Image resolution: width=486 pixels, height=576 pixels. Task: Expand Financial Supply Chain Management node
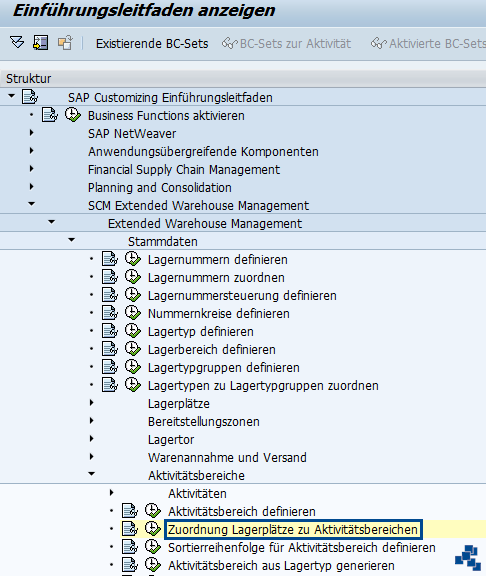point(32,169)
